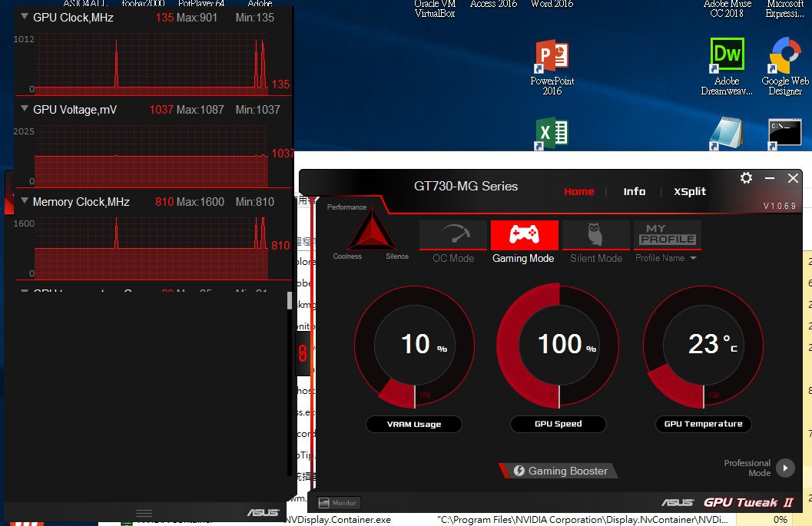Click the Gaming Booster button
The width and height of the screenshot is (812, 526).
pyautogui.click(x=559, y=471)
